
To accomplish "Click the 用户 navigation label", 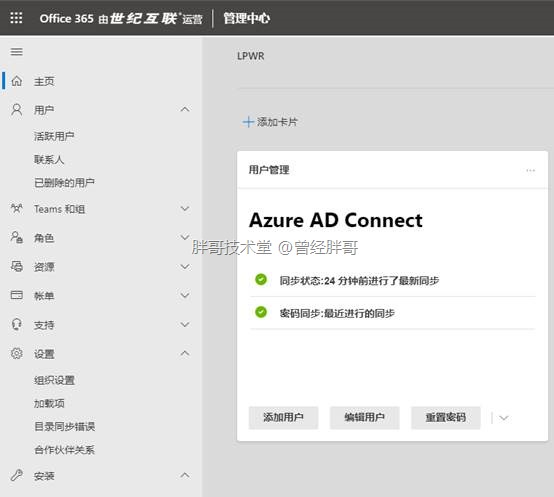I will pos(44,110).
